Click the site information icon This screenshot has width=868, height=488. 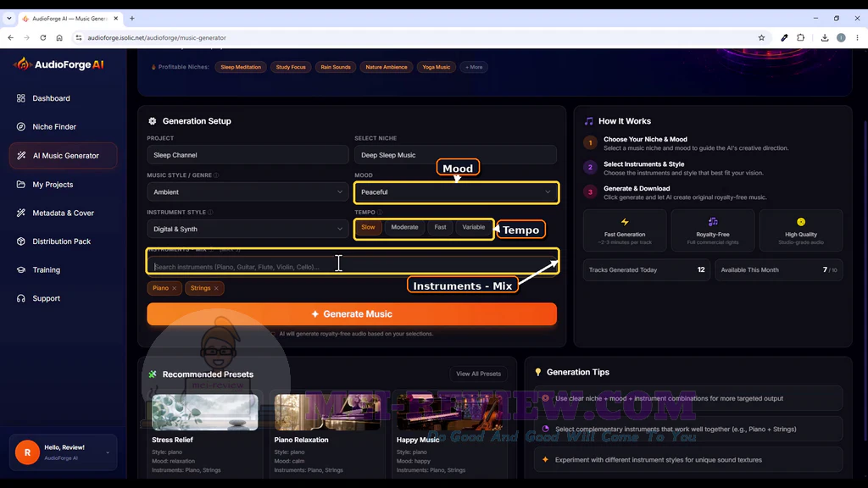tap(79, 37)
